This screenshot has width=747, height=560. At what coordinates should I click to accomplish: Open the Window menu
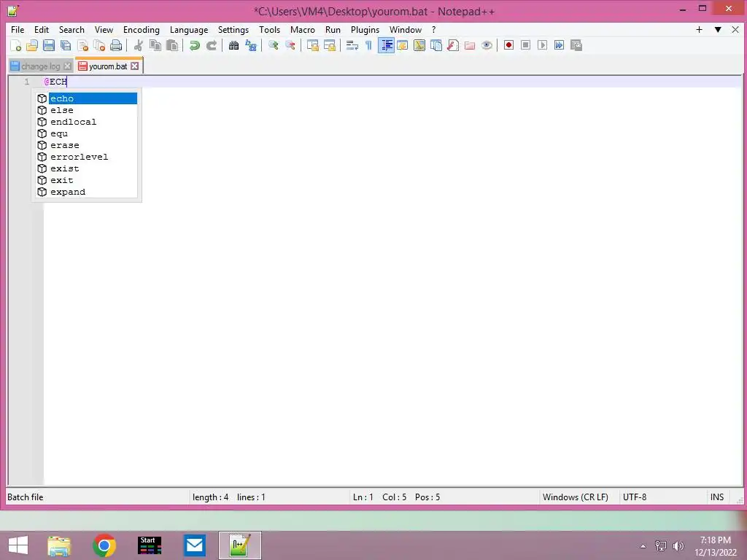click(406, 29)
